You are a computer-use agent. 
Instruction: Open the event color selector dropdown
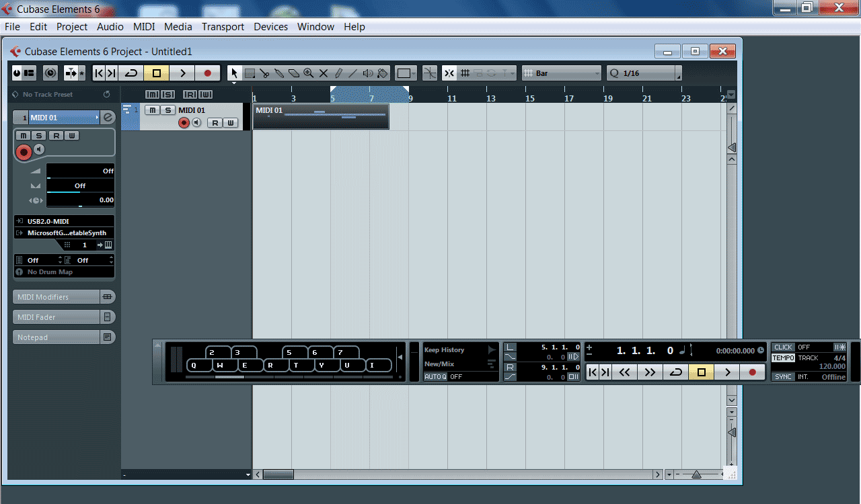pyautogui.click(x=406, y=73)
